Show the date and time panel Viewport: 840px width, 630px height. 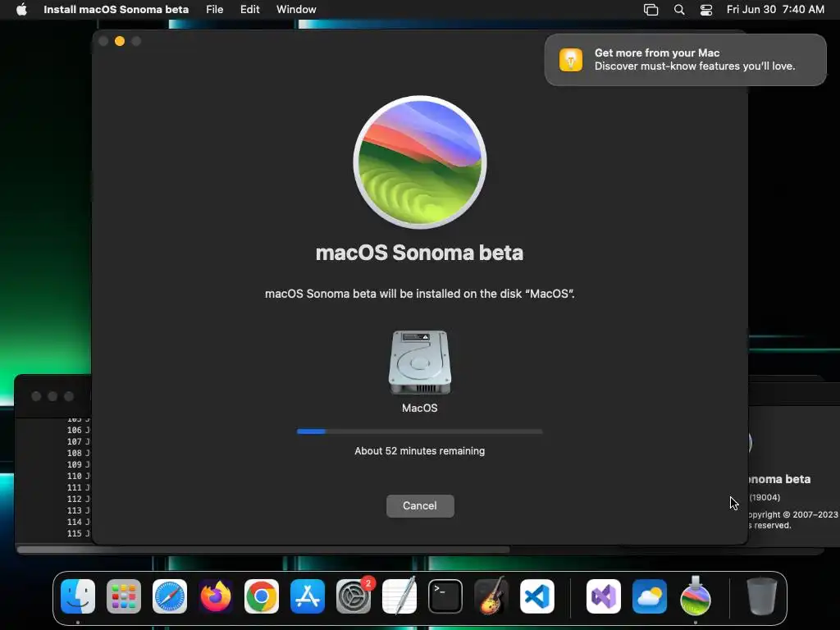point(775,10)
